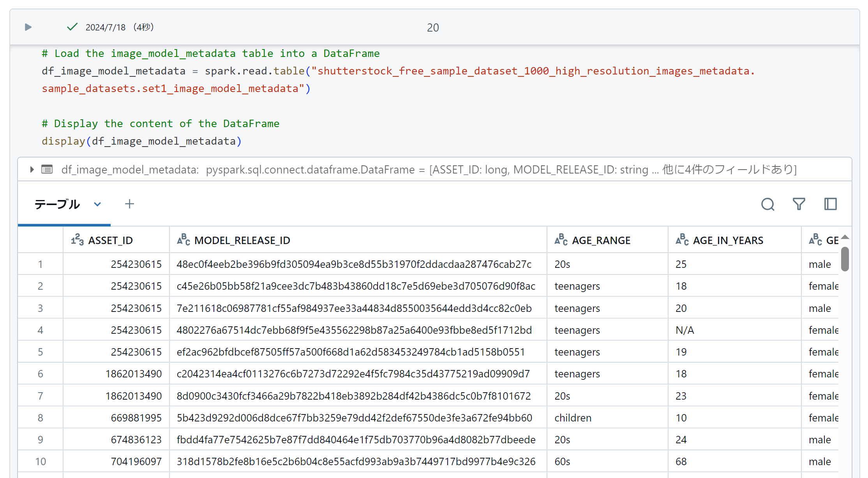868x478 pixels.
Task: Click the MODEL_RELEASE_ID column header
Action: pos(242,240)
